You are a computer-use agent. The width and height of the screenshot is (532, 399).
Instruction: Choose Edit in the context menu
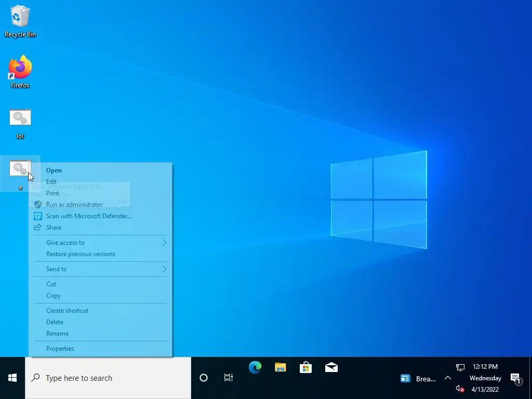coord(100,182)
